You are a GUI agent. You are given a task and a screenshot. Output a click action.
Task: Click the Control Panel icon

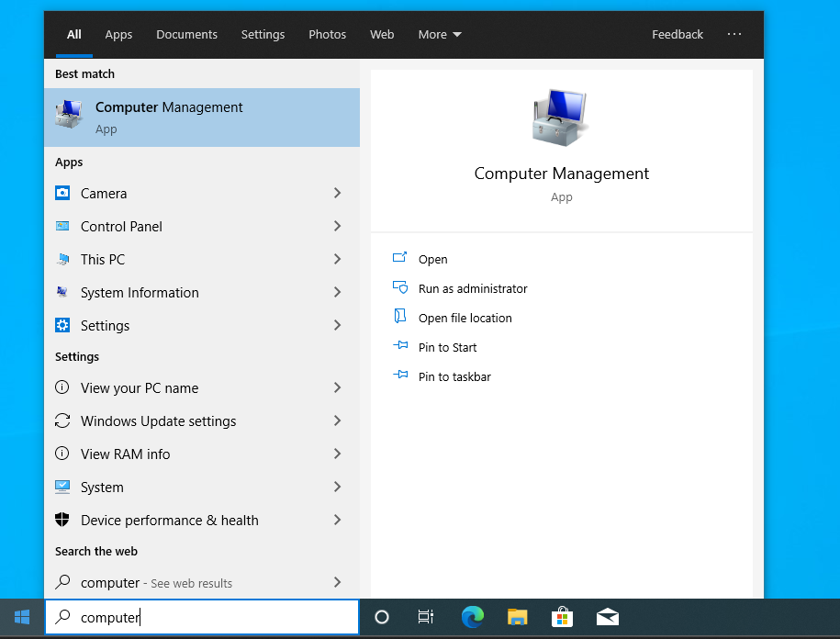[62, 226]
